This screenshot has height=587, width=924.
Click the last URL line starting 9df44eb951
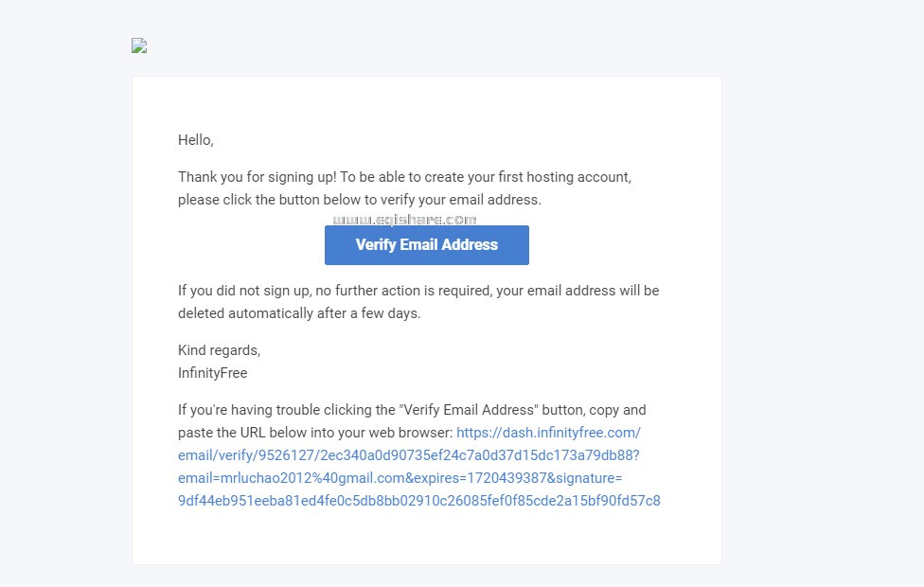[418, 501]
